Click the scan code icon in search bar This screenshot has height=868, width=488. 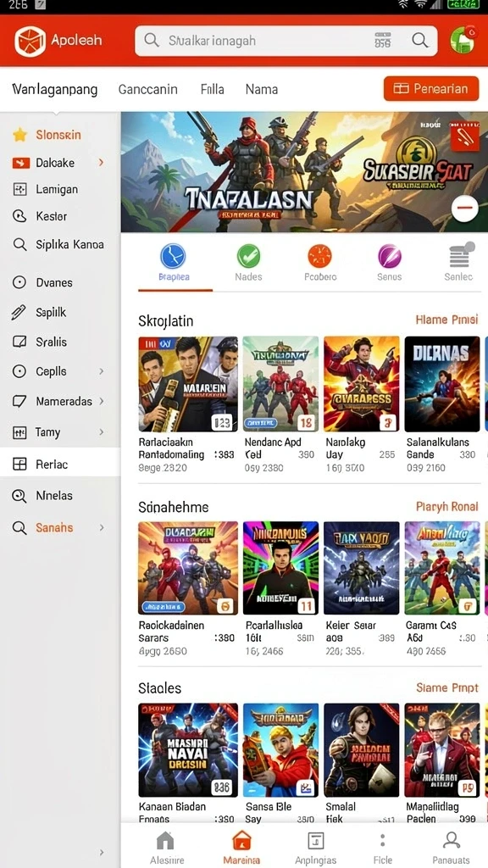click(382, 41)
